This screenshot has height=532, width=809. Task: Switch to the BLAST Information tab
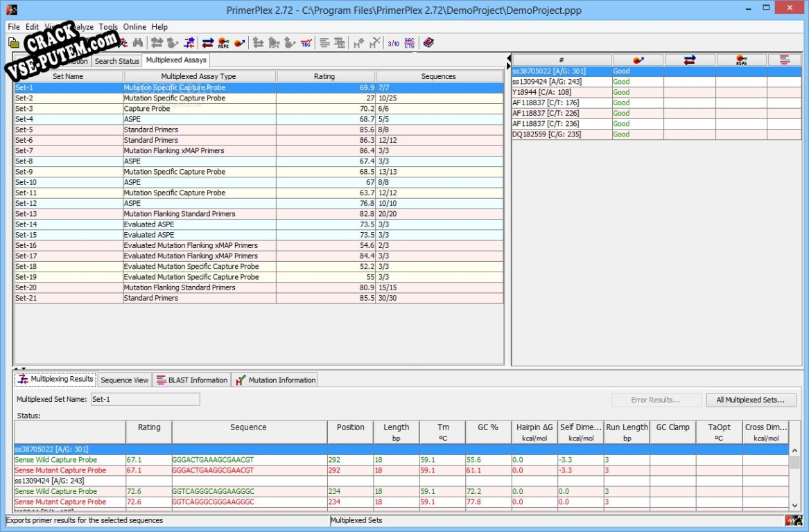point(192,380)
